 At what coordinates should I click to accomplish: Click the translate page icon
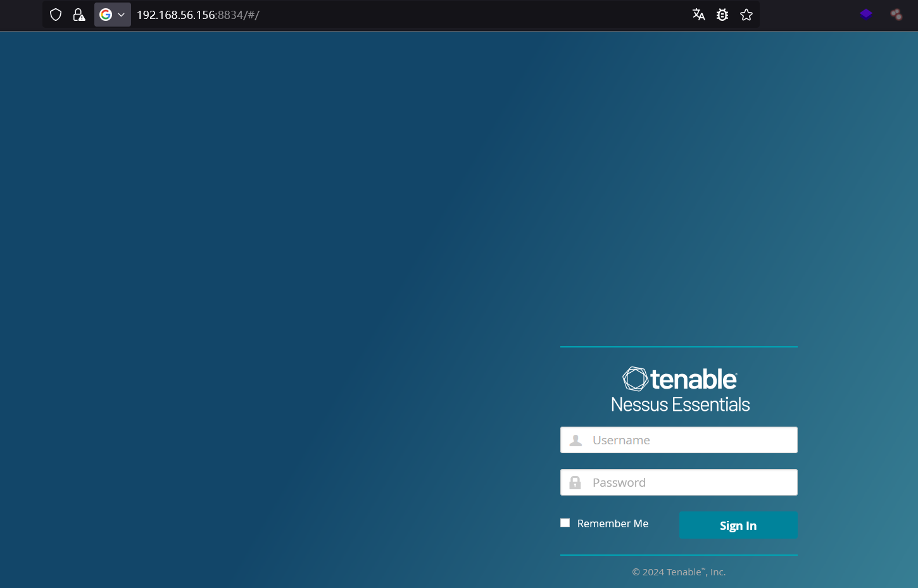(698, 15)
